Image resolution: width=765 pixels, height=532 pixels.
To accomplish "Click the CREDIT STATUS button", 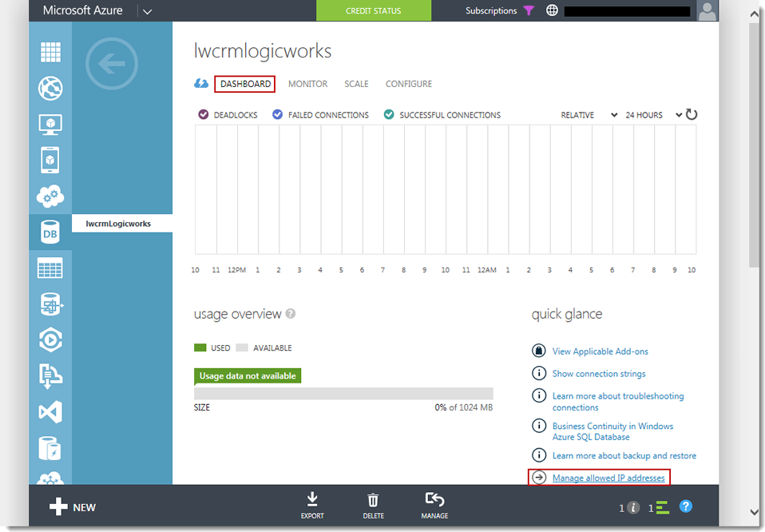I will click(374, 10).
